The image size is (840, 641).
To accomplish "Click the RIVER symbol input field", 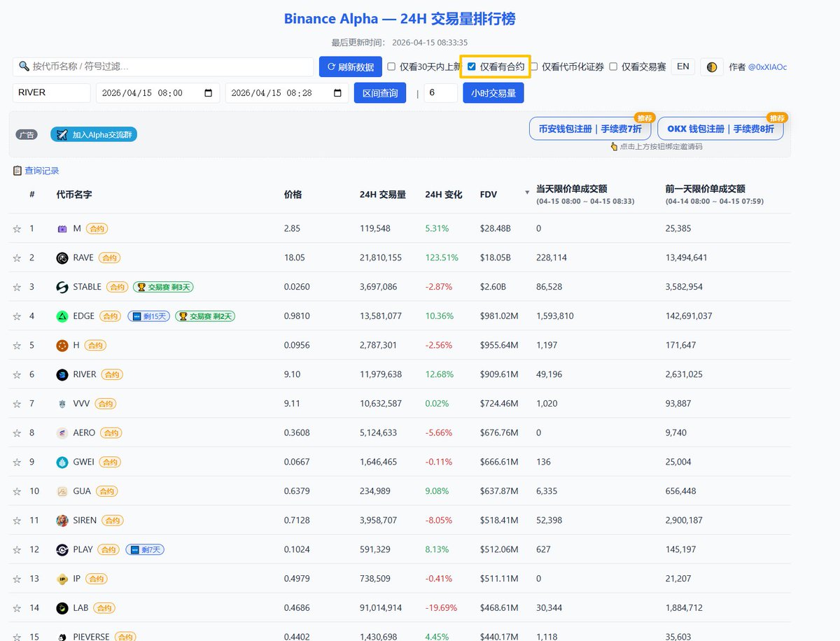I will coord(52,93).
